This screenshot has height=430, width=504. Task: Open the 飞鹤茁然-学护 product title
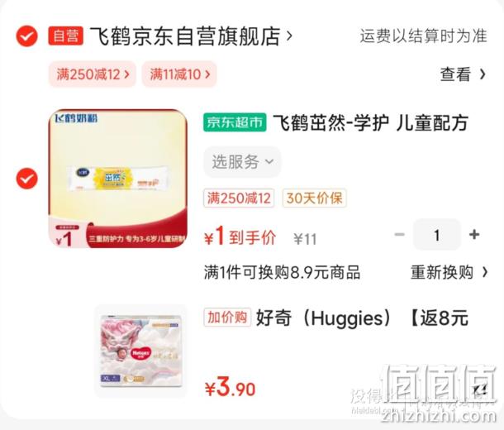coord(370,123)
